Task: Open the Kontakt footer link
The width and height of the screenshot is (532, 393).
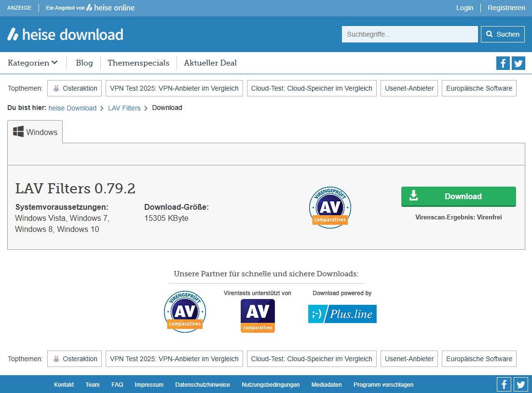Action: (64, 384)
